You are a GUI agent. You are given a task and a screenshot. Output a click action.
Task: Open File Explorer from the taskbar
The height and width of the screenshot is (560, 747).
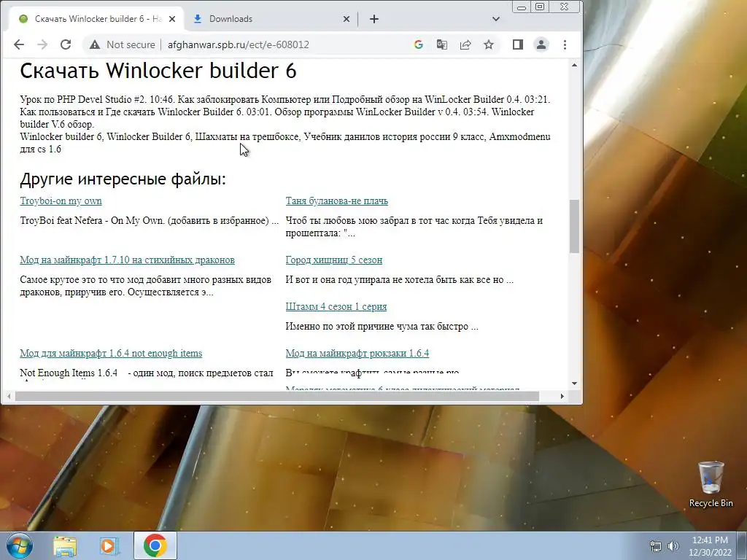pos(65,545)
